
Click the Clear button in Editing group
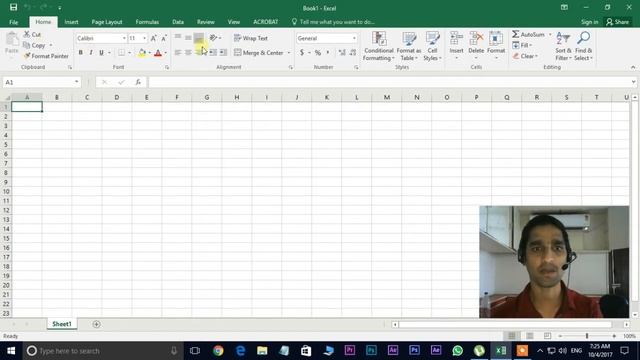[x=526, y=56]
